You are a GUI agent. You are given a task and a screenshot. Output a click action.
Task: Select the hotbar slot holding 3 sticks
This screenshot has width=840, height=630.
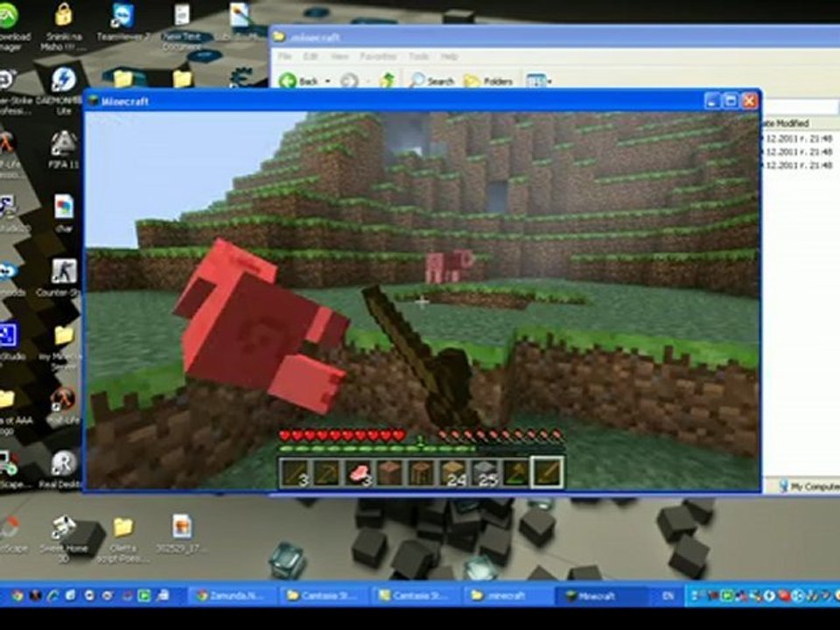coord(296,473)
